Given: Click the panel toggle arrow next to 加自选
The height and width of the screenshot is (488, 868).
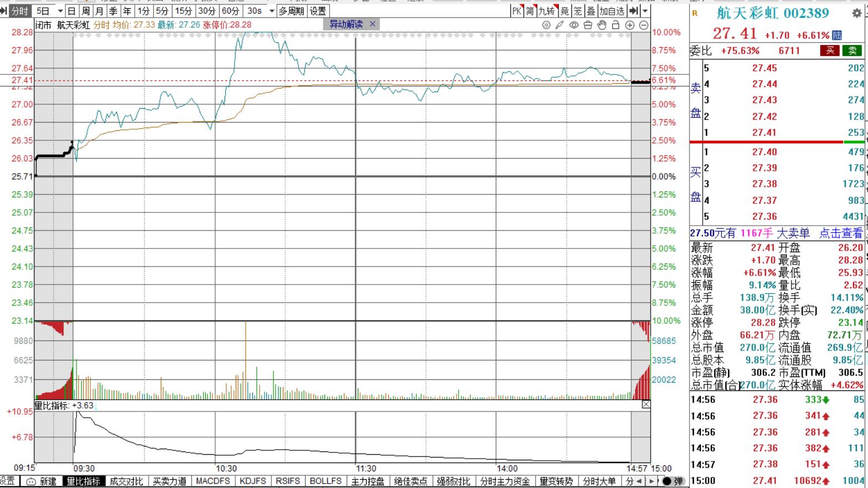Looking at the screenshot, I should point(634,11).
